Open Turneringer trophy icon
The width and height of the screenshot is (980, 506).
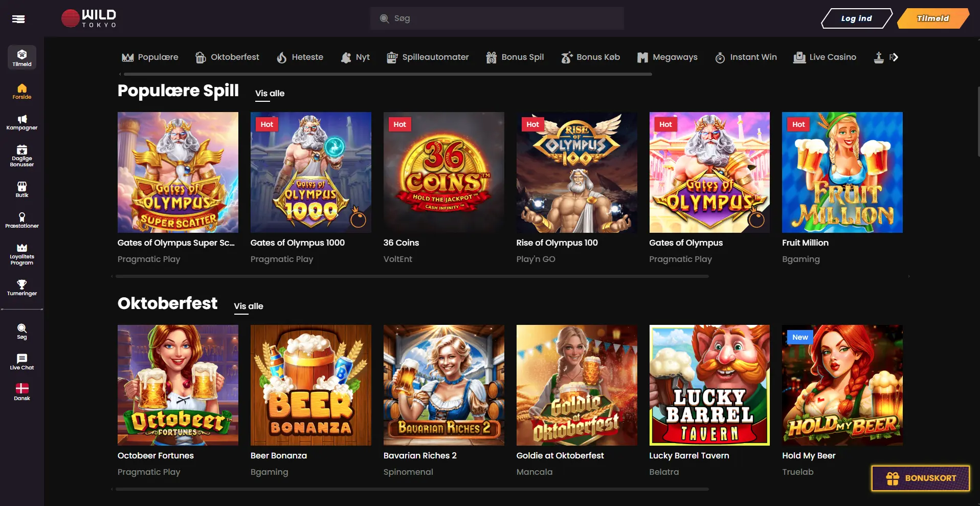(x=22, y=288)
